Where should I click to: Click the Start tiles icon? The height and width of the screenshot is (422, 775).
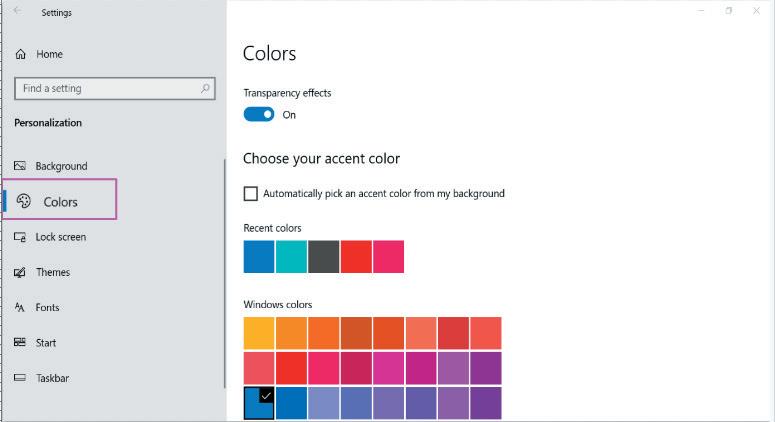coord(20,343)
